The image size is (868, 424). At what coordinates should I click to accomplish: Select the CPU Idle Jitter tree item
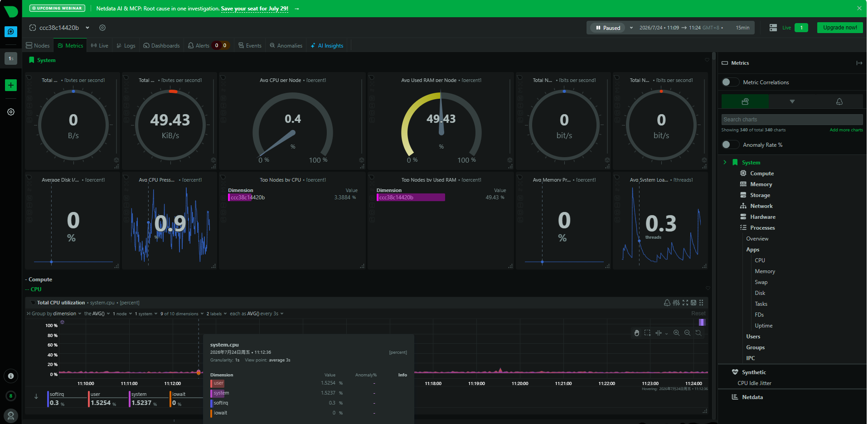754,383
